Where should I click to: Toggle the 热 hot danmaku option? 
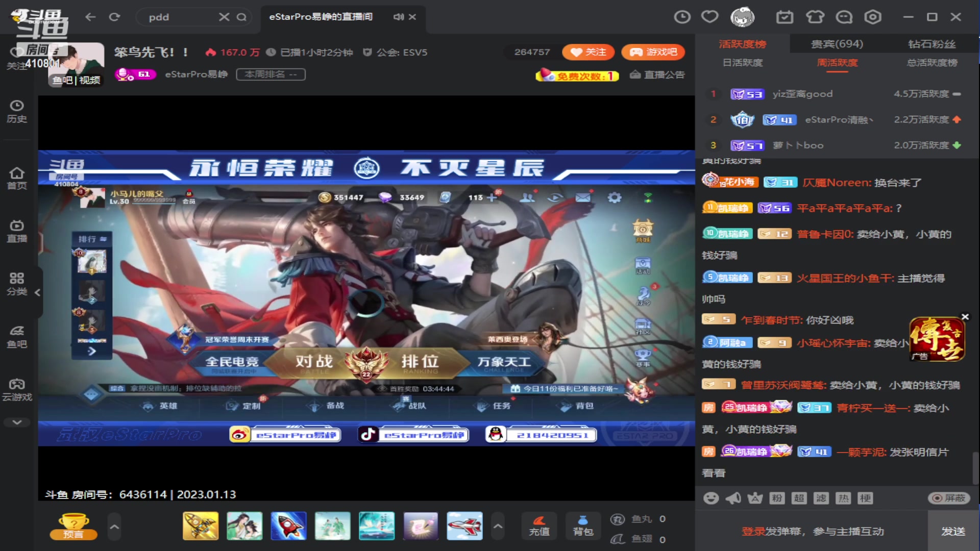click(843, 498)
